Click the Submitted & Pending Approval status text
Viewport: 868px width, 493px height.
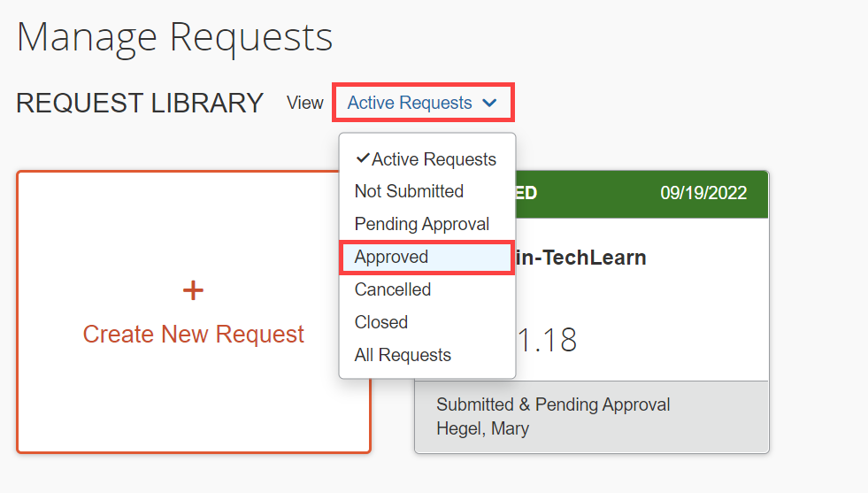click(x=553, y=404)
